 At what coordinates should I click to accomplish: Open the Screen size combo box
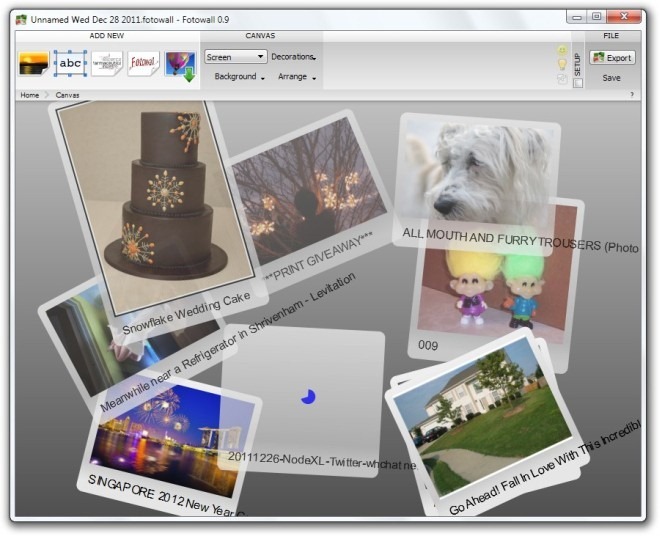[236, 57]
